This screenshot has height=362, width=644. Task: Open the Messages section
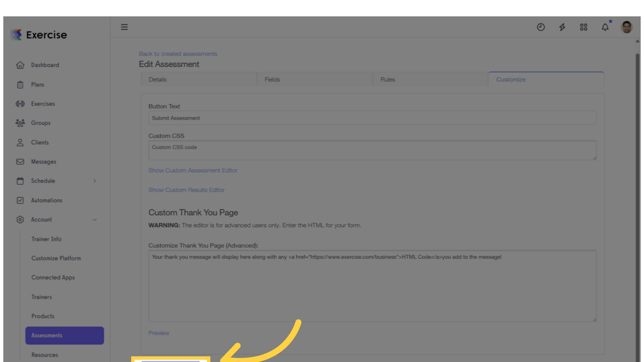click(42, 161)
